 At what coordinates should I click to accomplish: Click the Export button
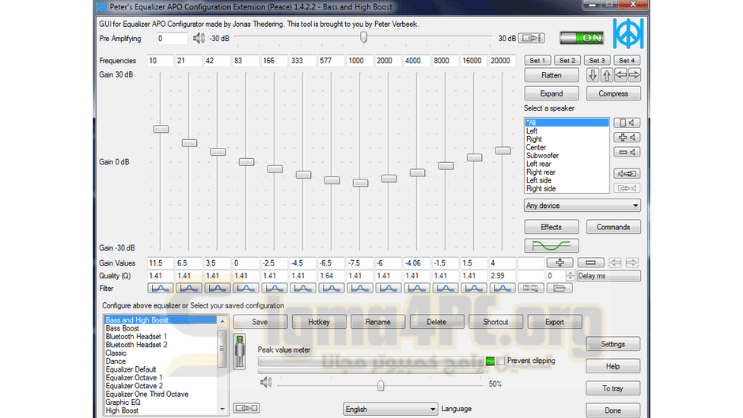[554, 322]
